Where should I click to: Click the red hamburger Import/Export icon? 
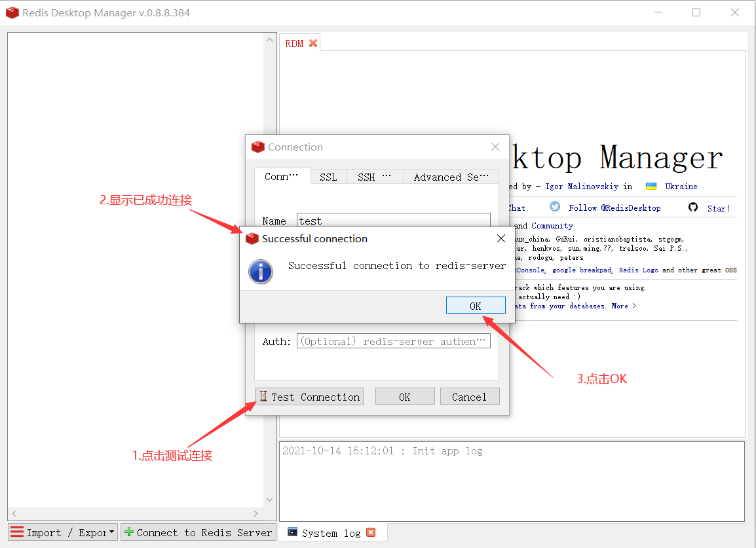17,532
